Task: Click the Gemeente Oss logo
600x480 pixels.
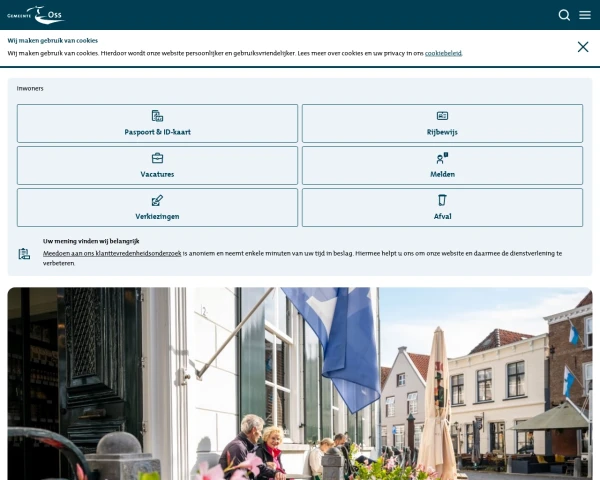Action: click(36, 15)
